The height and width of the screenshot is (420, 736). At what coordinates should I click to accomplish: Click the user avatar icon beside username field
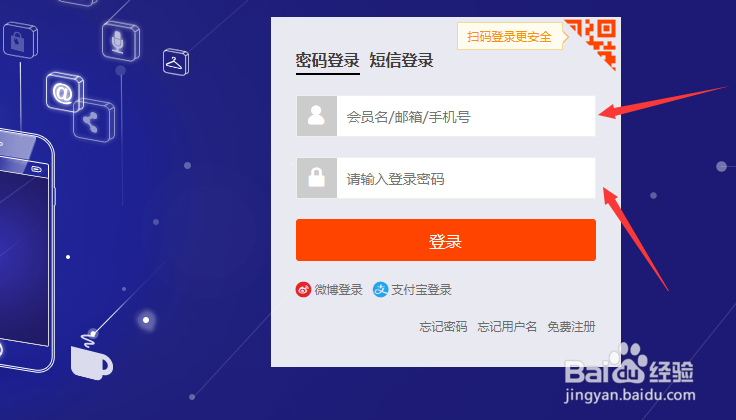[x=316, y=116]
